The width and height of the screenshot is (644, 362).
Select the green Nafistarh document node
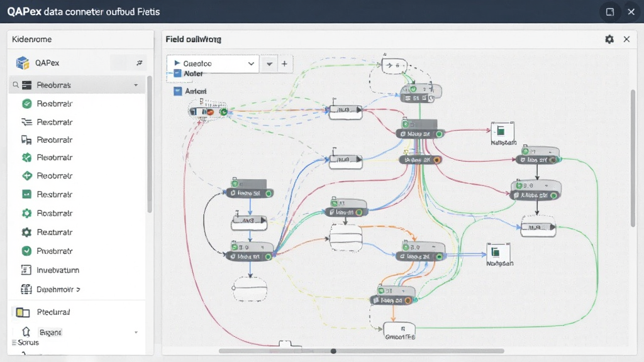[x=502, y=132]
